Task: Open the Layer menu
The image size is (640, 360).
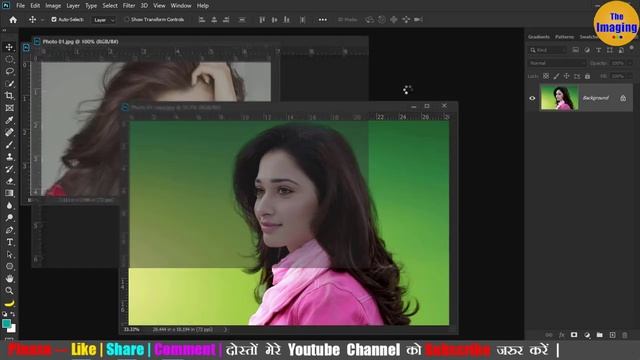Action: click(73, 6)
